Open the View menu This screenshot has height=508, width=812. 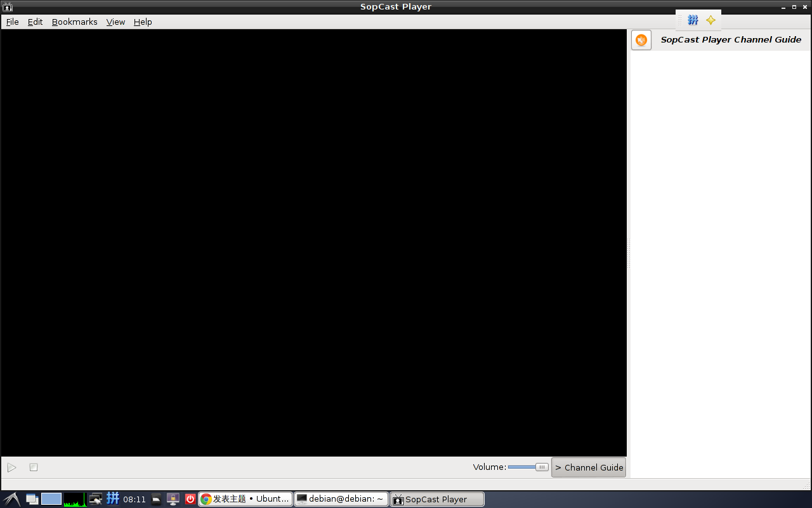[115, 22]
